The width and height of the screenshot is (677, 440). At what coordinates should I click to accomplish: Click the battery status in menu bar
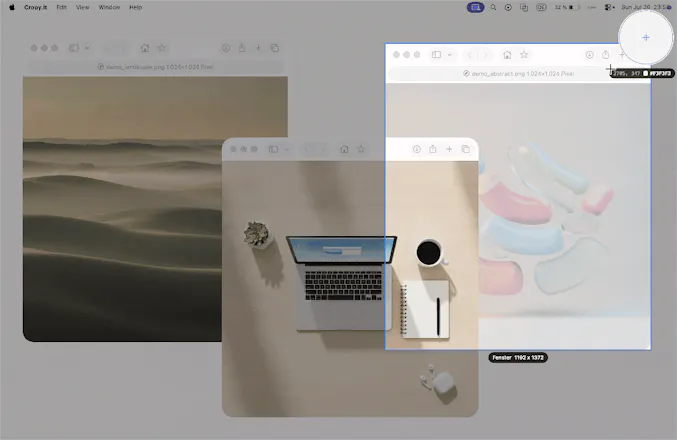[x=567, y=7]
